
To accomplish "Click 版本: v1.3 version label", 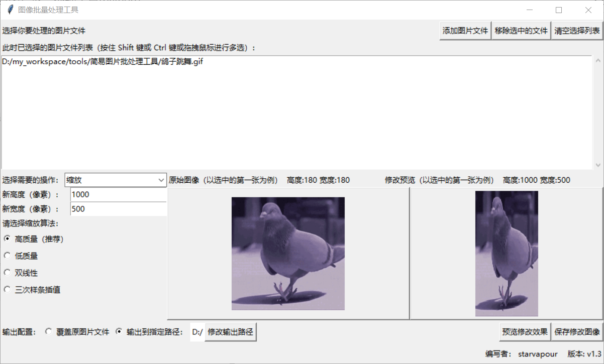I will 584,354.
